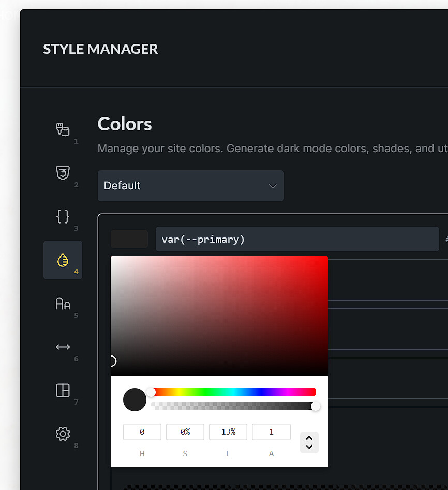Image resolution: width=448 pixels, height=490 pixels.
Task: Open the CSS3 shield panel
Action: pyautogui.click(x=63, y=173)
